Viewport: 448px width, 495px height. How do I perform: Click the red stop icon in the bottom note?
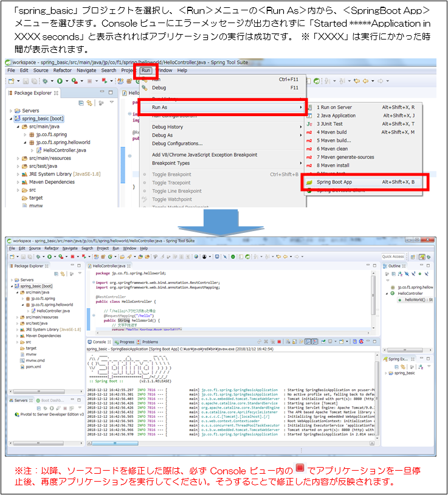pyautogui.click(x=299, y=468)
